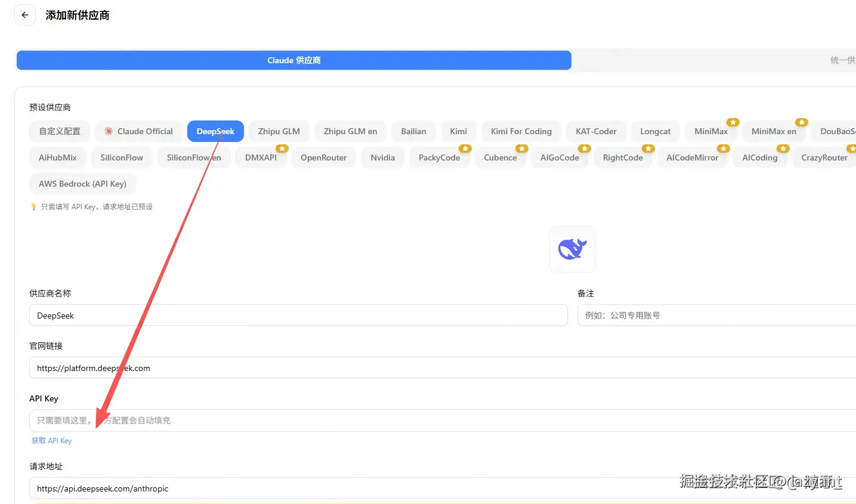Select the CrazyRouter preset
The height and width of the screenshot is (504, 856).
pyautogui.click(x=824, y=157)
